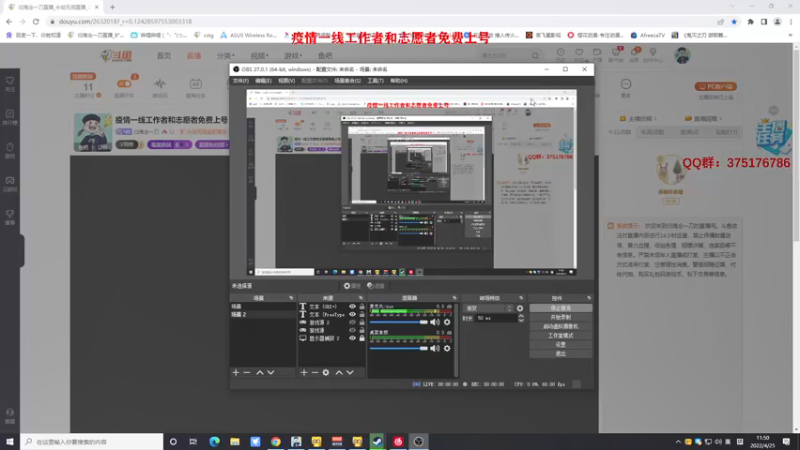Toggle visibility of 文本 (FreeType) source
800x450 pixels.
click(x=352, y=314)
